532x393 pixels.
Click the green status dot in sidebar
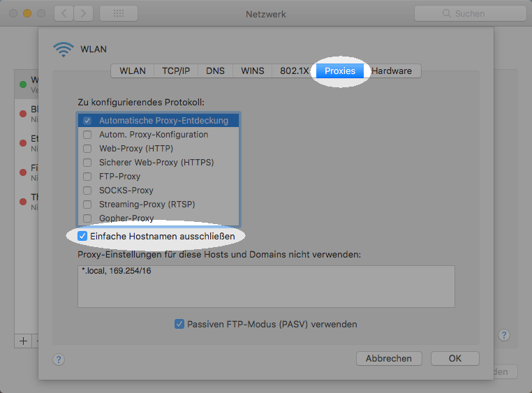pos(23,85)
